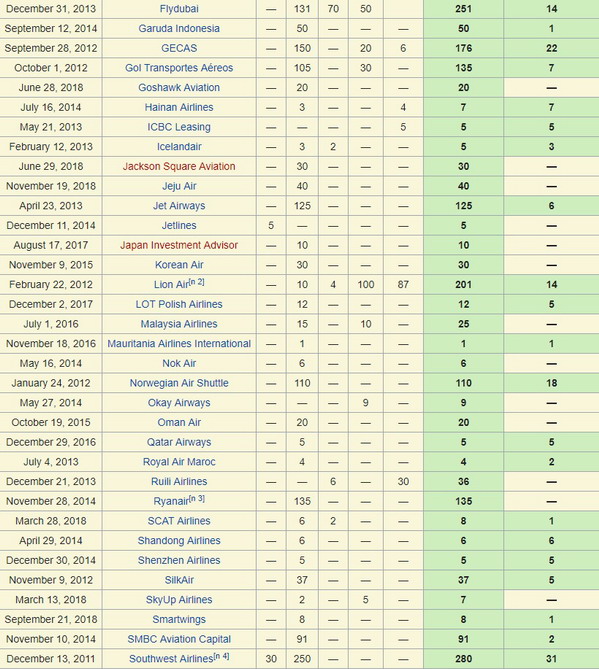599x669 pixels.
Task: Open the Hainan Airlines link
Action: click(179, 107)
